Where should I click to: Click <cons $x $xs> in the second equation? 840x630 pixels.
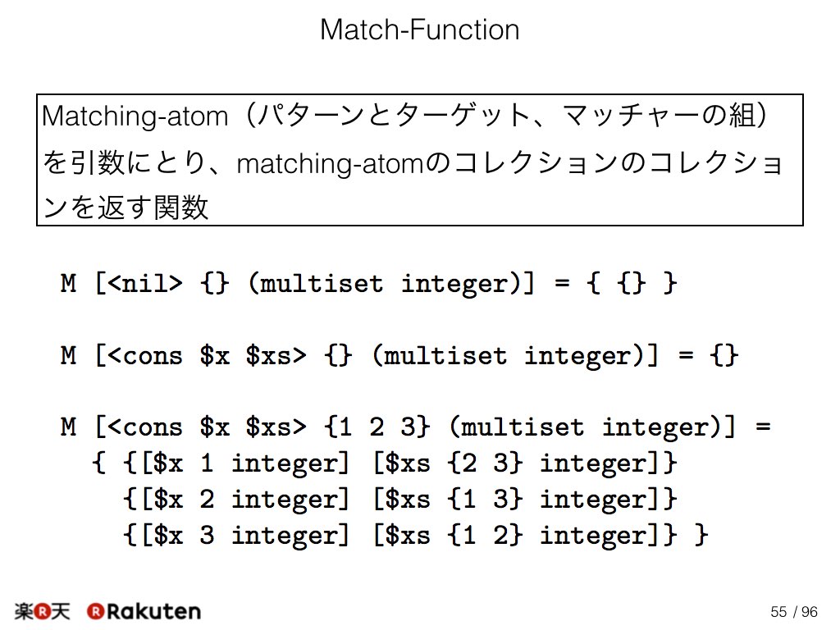(x=207, y=355)
